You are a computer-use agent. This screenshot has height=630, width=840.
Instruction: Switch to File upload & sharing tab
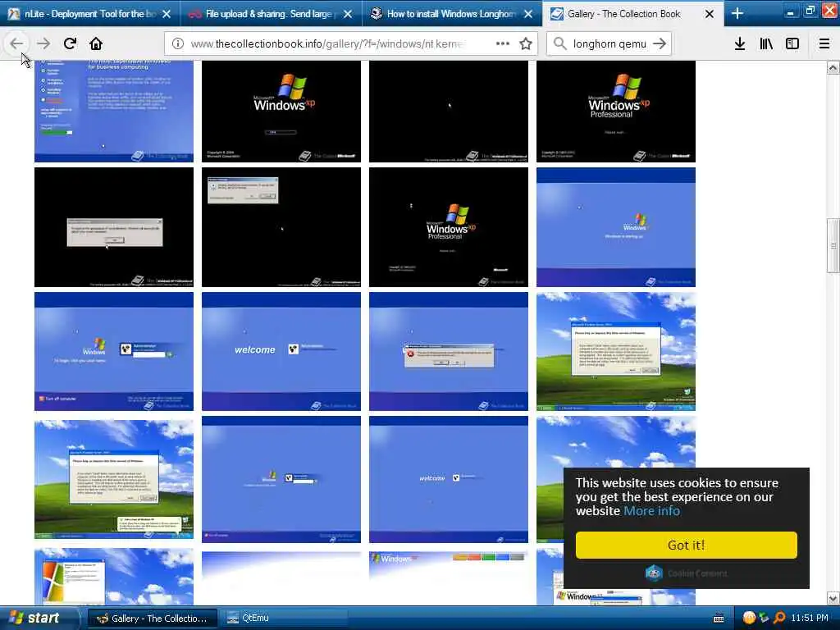pos(271,14)
